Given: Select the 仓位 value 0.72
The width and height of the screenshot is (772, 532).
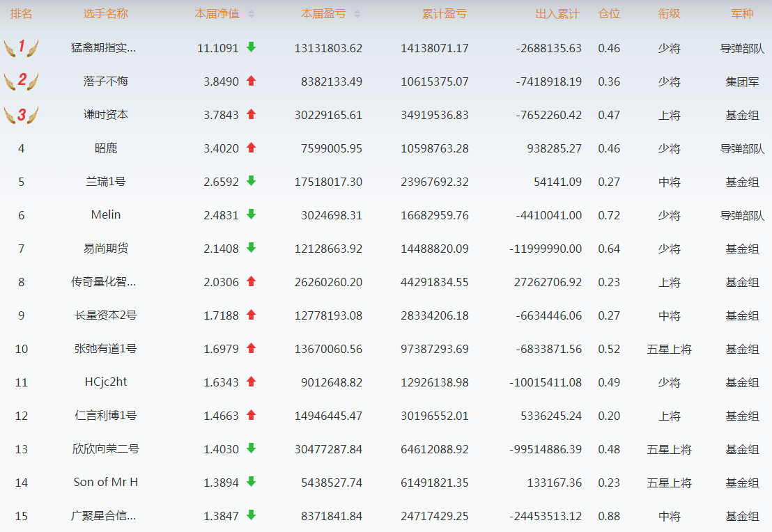Looking at the screenshot, I should (609, 215).
